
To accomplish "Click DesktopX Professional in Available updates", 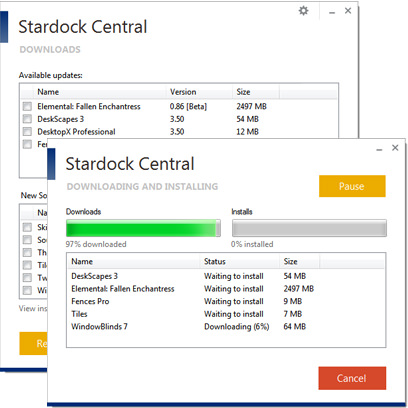I will 76,132.
